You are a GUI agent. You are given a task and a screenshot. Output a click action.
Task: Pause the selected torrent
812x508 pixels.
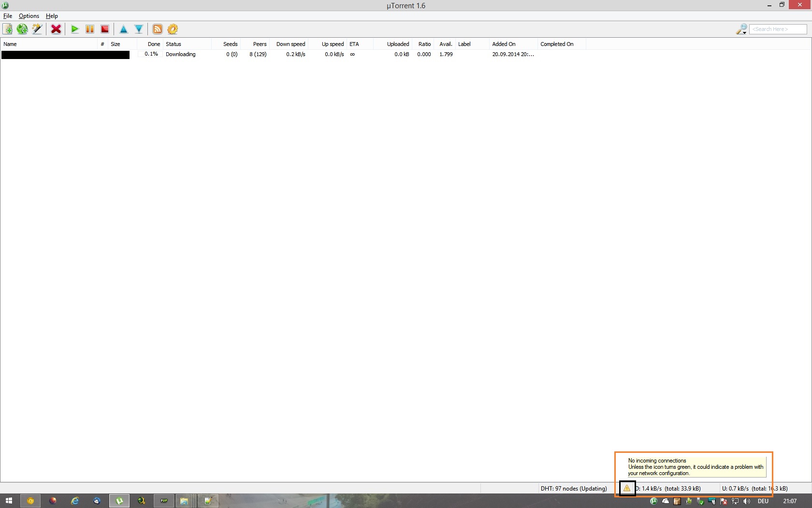90,29
